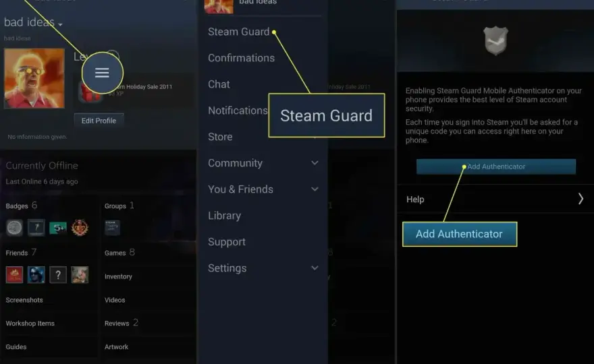Click the No information given text
Viewport: 594px width, 364px height.
(37, 137)
